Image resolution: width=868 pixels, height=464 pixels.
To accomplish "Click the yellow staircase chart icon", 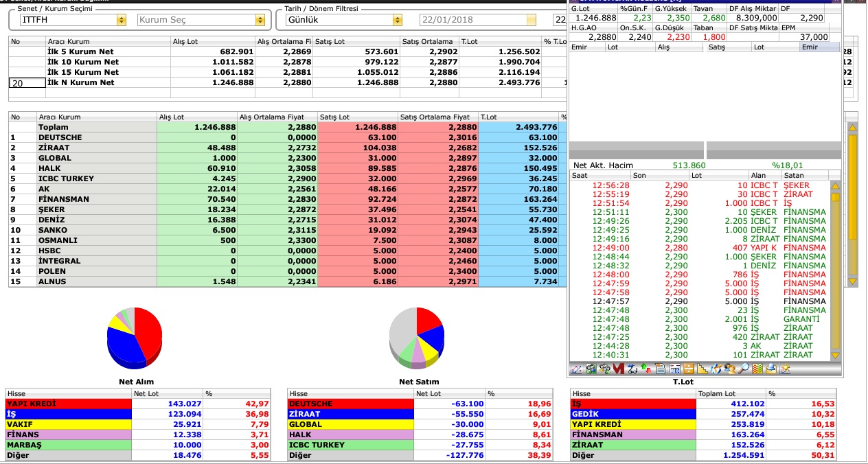I will pos(703,369).
